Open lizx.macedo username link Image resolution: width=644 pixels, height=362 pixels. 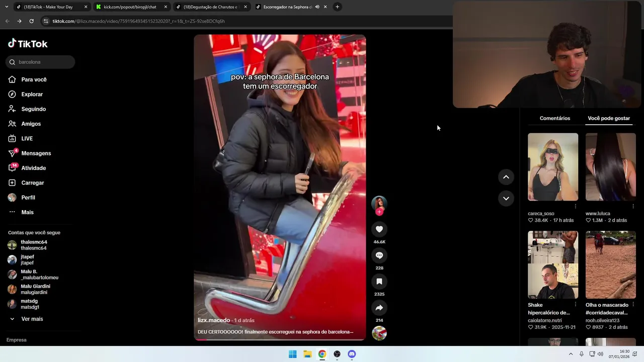pyautogui.click(x=214, y=320)
